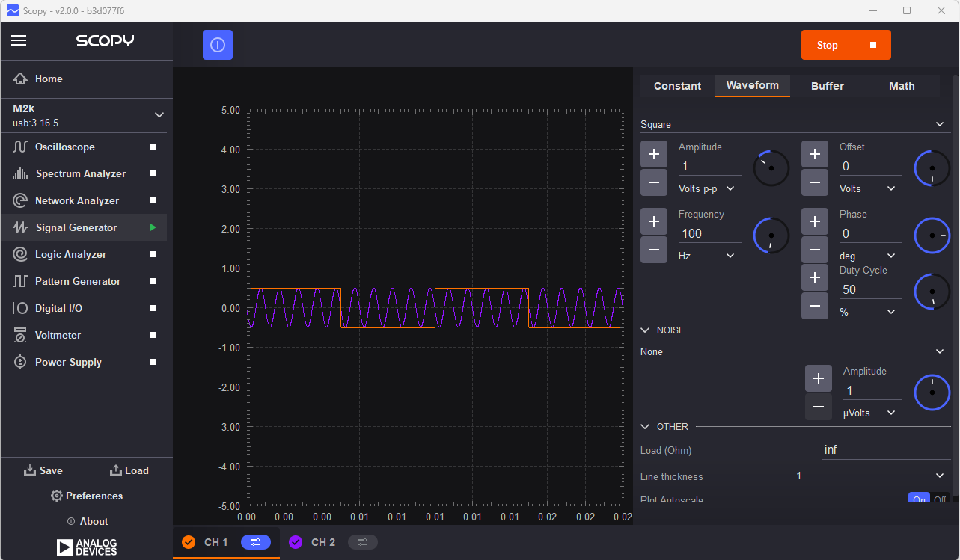
Task: Open CH 1 settings menu button
Action: pyautogui.click(x=256, y=542)
